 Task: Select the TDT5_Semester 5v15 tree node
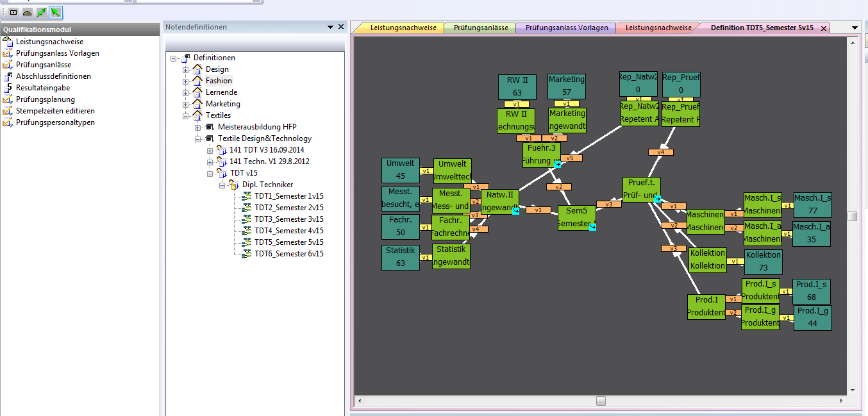(288, 242)
